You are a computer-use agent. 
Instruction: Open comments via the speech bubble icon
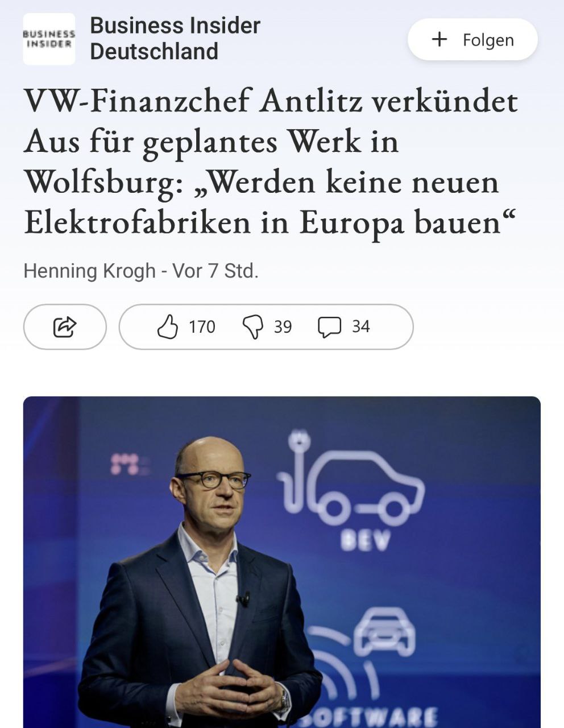(329, 327)
